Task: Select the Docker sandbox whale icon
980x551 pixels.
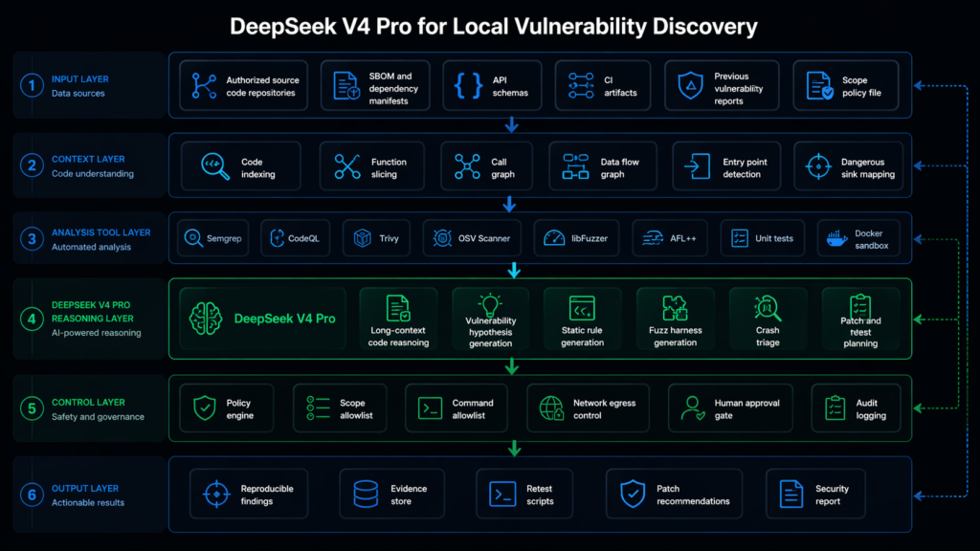Action: tap(838, 239)
